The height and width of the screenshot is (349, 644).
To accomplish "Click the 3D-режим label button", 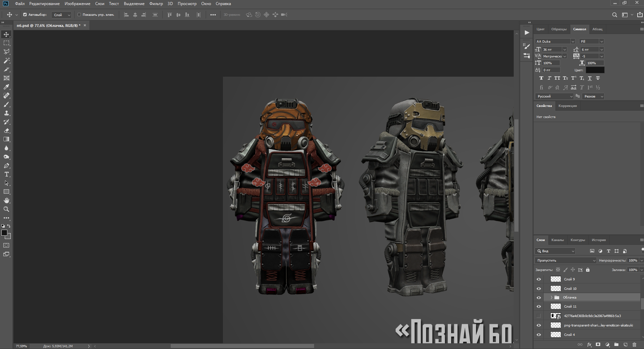I will (x=232, y=15).
